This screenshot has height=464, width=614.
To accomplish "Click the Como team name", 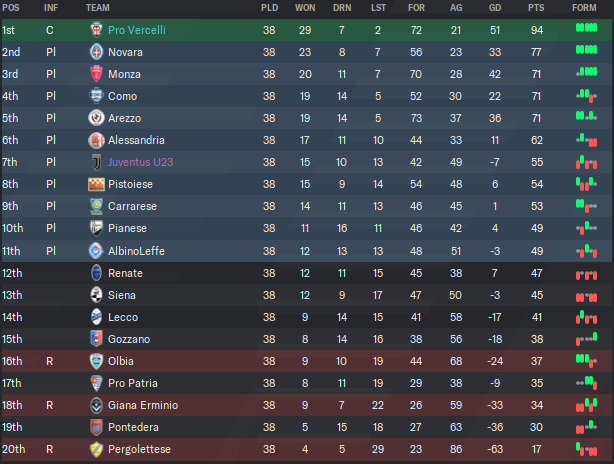I will 123,96.
